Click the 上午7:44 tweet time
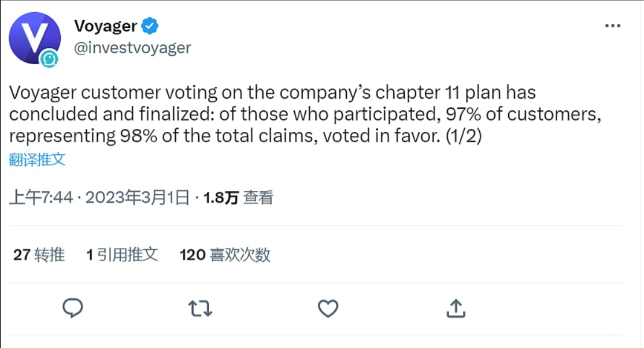The width and height of the screenshot is (644, 348). [41, 198]
